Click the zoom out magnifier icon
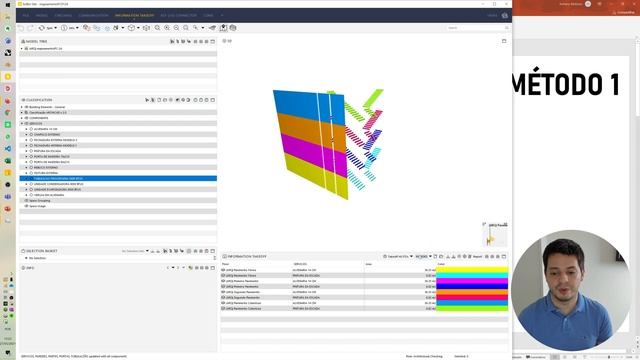Viewport: 640px width, 360px height. (176, 28)
